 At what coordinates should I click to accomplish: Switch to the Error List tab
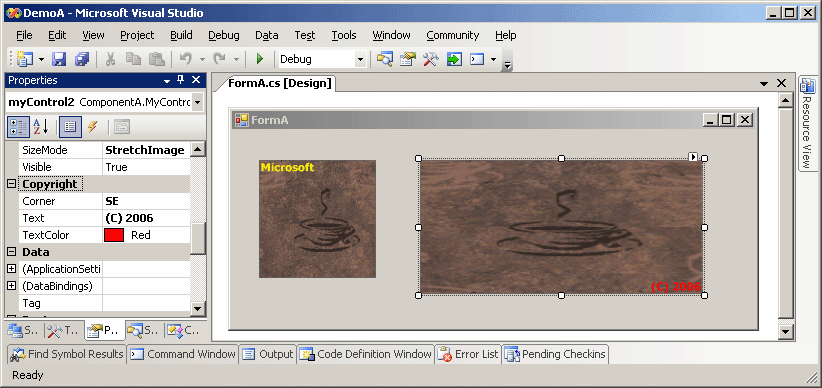click(x=468, y=354)
